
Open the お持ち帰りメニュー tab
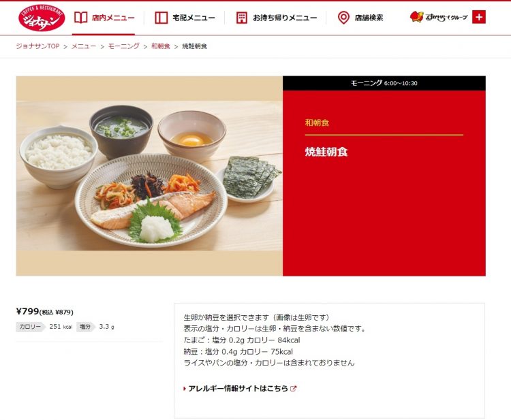[277, 18]
